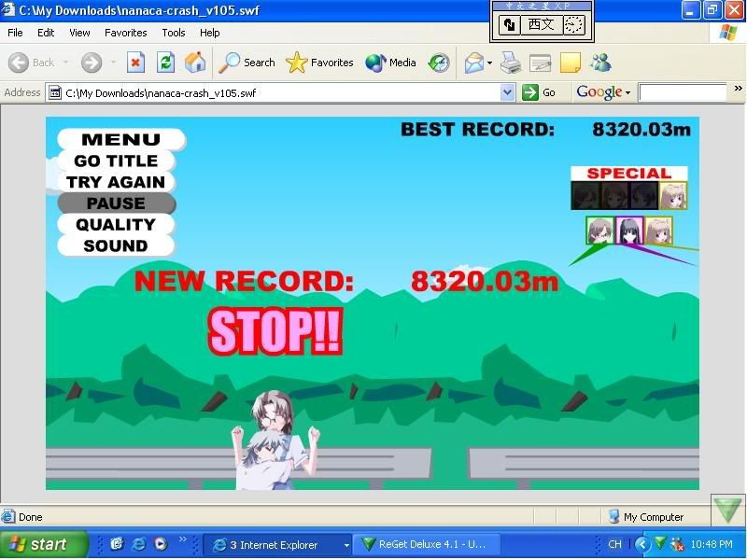Image resolution: width=747 pixels, height=560 pixels.
Task: Expand quick launch overflow chevron
Action: pos(183,539)
